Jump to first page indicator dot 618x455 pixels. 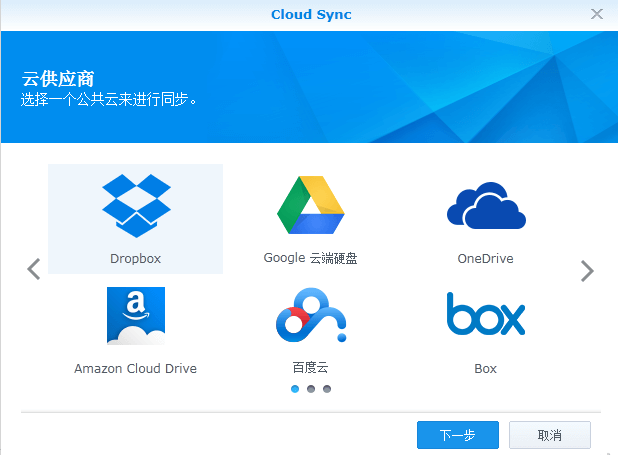295,389
